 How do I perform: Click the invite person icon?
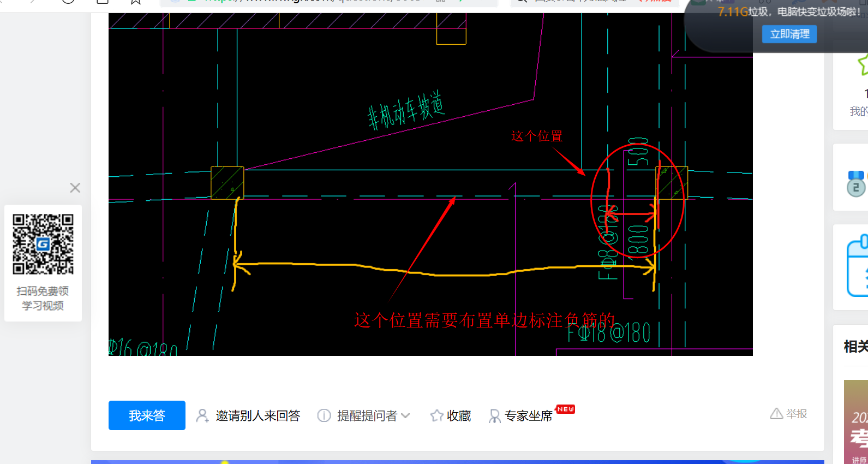tap(202, 416)
